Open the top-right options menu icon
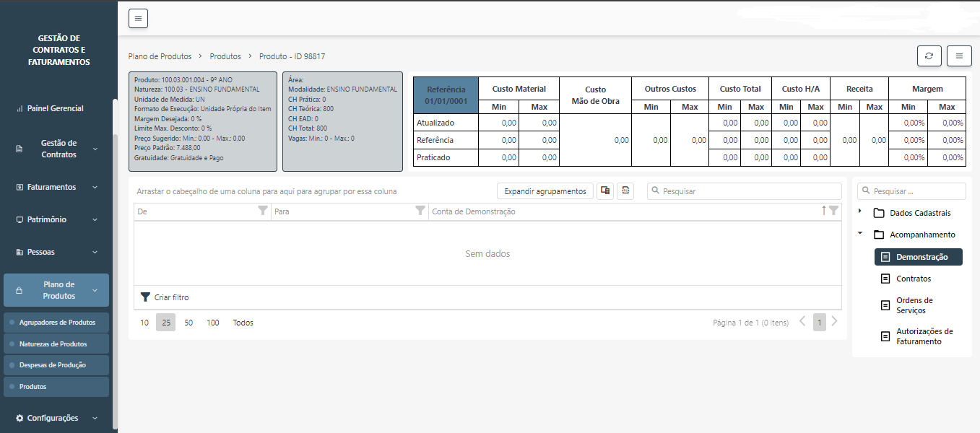 (959, 56)
